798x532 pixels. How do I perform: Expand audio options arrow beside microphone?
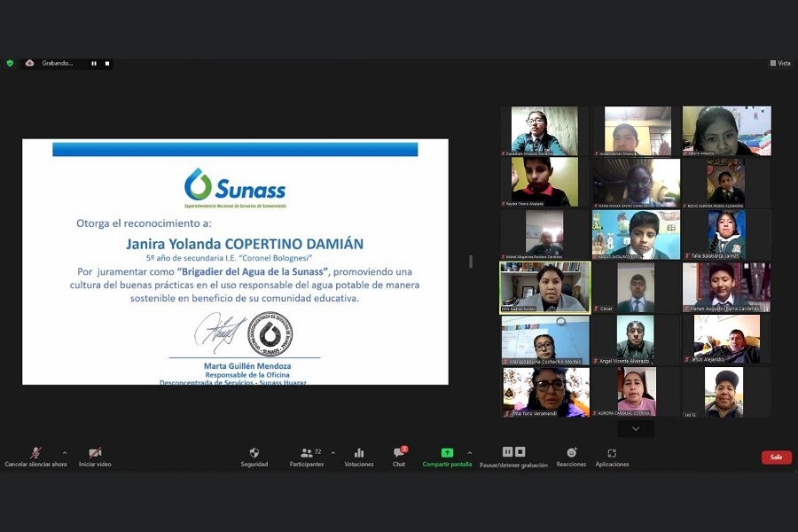(x=64, y=452)
